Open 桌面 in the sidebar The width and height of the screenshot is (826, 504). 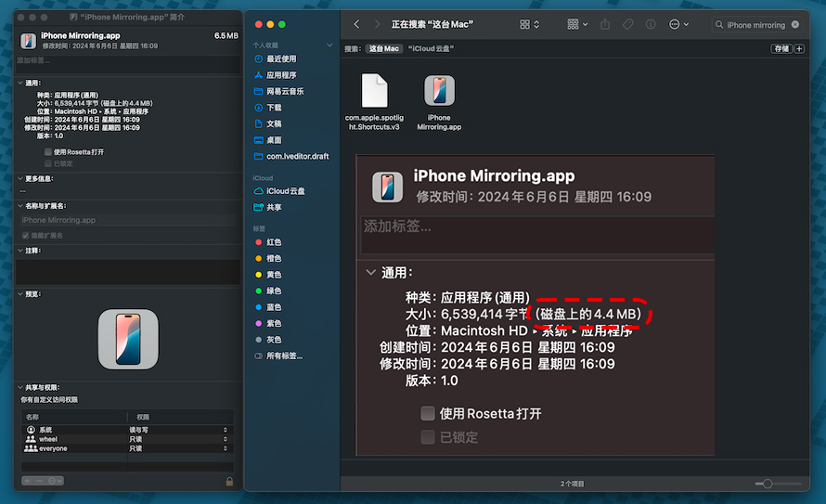click(274, 140)
